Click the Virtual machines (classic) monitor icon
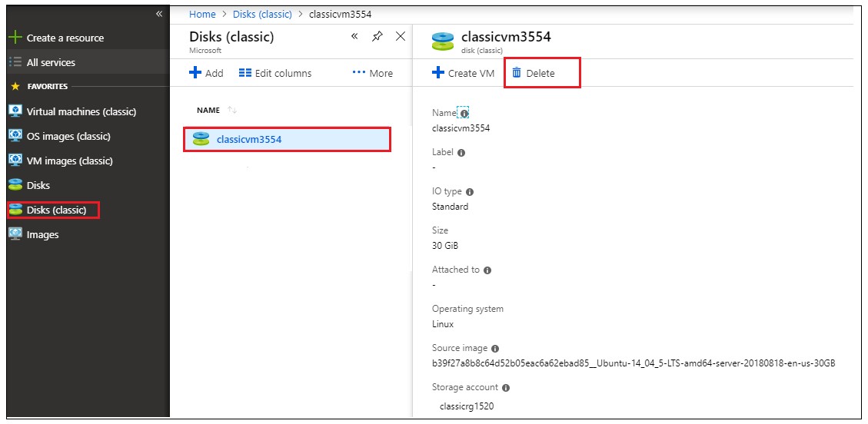 (x=15, y=111)
